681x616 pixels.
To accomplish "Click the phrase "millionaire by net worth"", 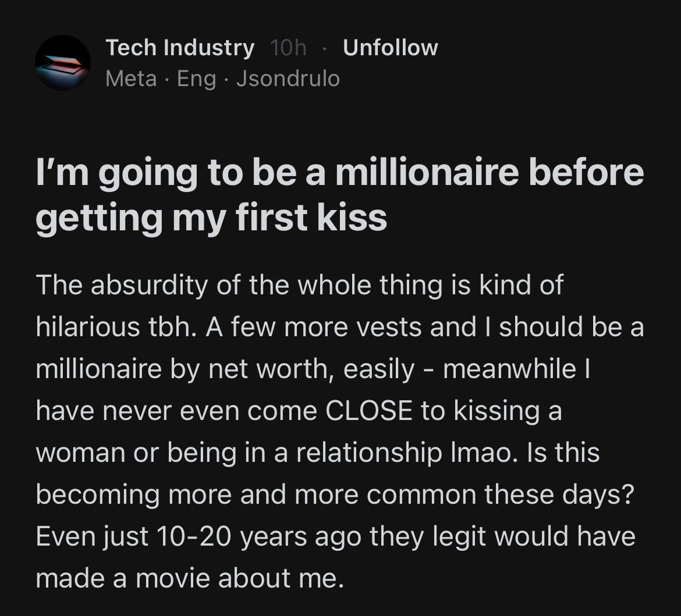I will [184, 369].
